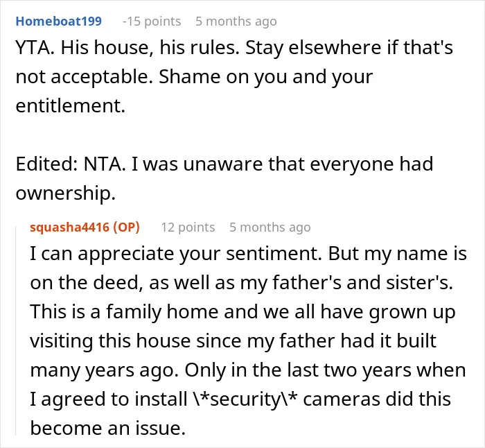
Task: Collapse the reply thread using the vertical line
Action: pyautogui.click(x=16, y=331)
